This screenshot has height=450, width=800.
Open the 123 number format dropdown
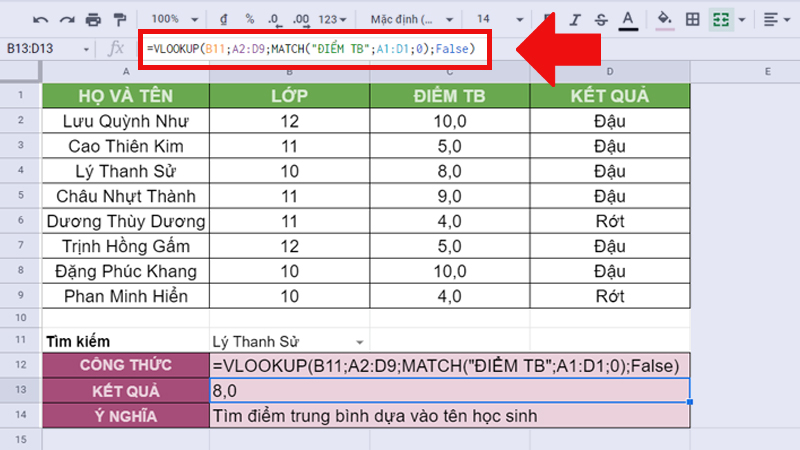(332, 19)
